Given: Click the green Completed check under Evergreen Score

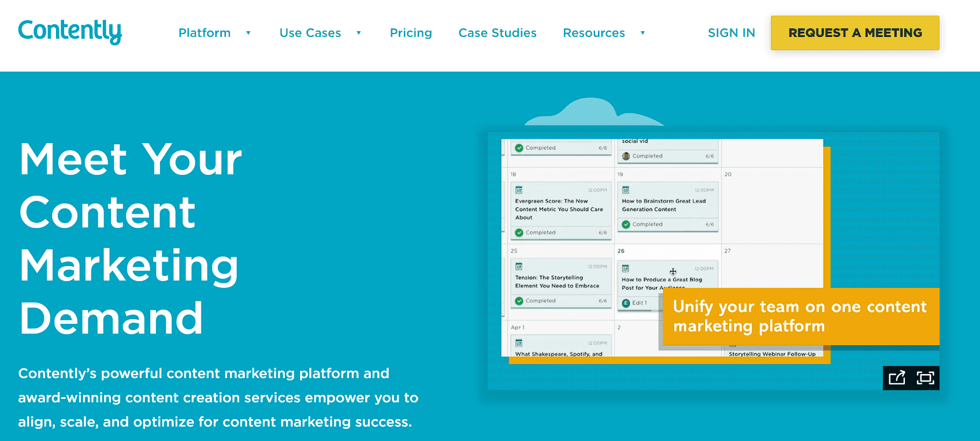Looking at the screenshot, I should click(519, 233).
